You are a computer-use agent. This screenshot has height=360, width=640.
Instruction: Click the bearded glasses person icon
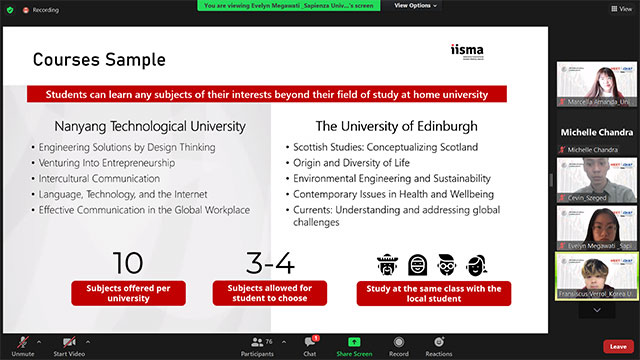pyautogui.click(x=447, y=264)
